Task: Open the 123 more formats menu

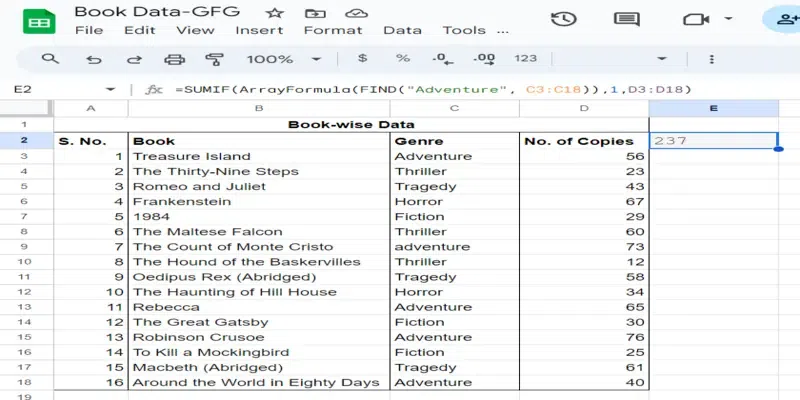Action: tap(526, 59)
